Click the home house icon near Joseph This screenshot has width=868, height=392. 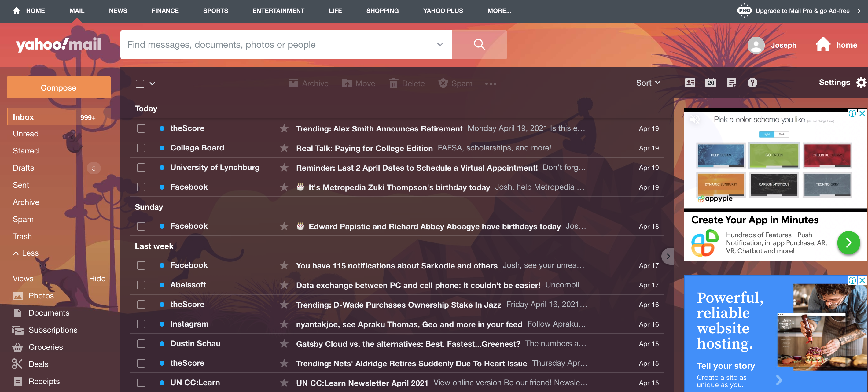point(823,44)
